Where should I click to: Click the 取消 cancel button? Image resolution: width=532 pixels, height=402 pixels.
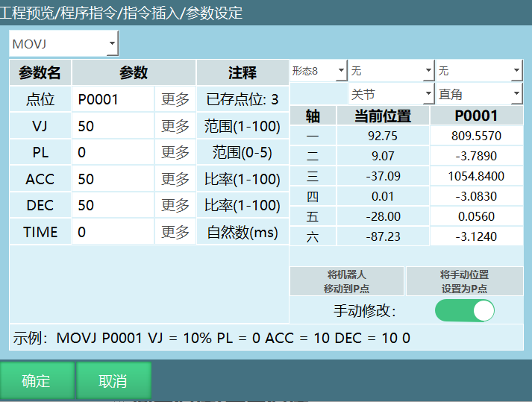pyautogui.click(x=113, y=381)
